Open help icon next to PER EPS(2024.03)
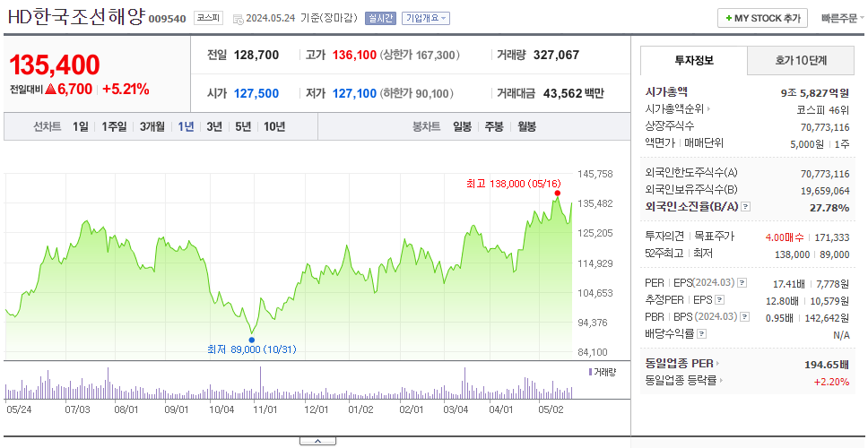Image resolution: width=868 pixels, height=448 pixels. [x=742, y=283]
